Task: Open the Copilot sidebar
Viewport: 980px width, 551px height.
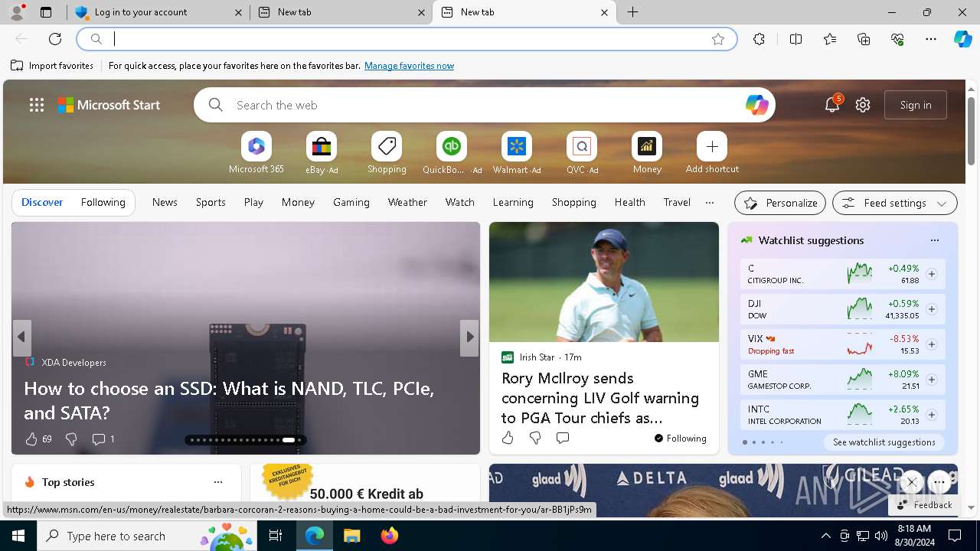Action: click(x=962, y=39)
